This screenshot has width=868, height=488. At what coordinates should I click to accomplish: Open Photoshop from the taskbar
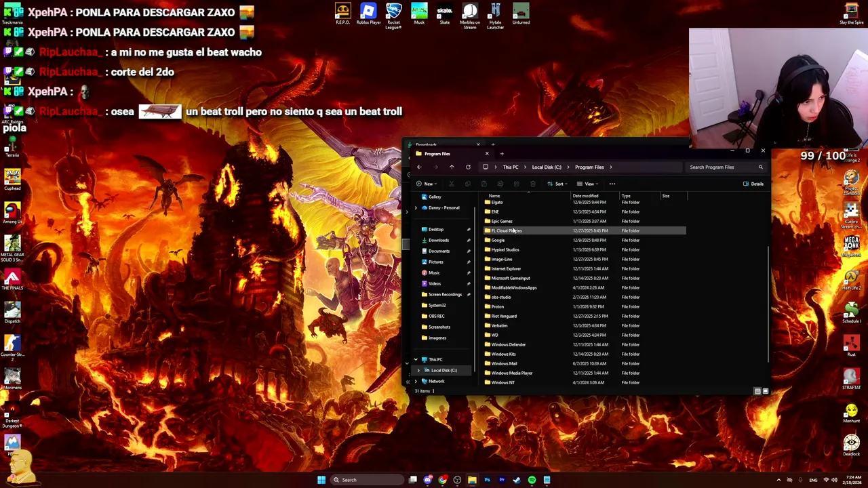487,480
